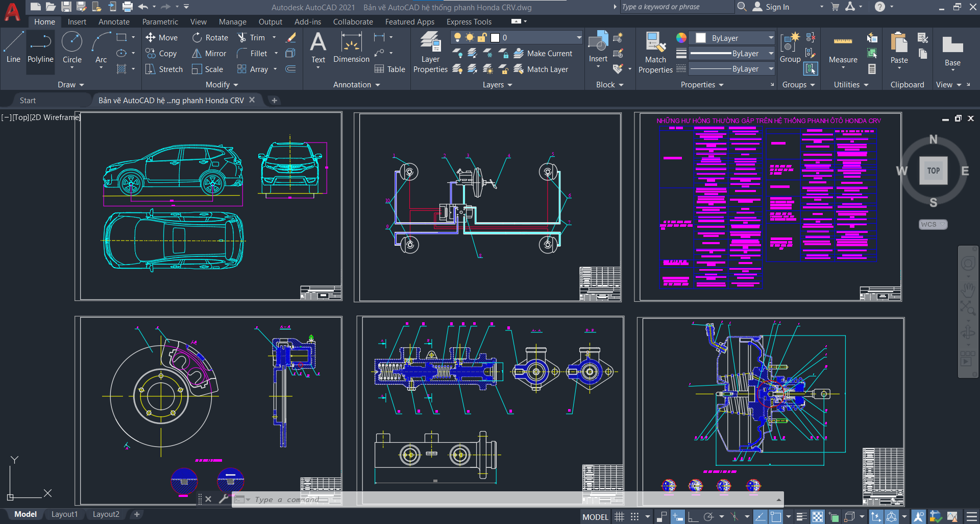Toggle ortho mode in status bar
Screen dimensions: 980x524
tap(693, 517)
